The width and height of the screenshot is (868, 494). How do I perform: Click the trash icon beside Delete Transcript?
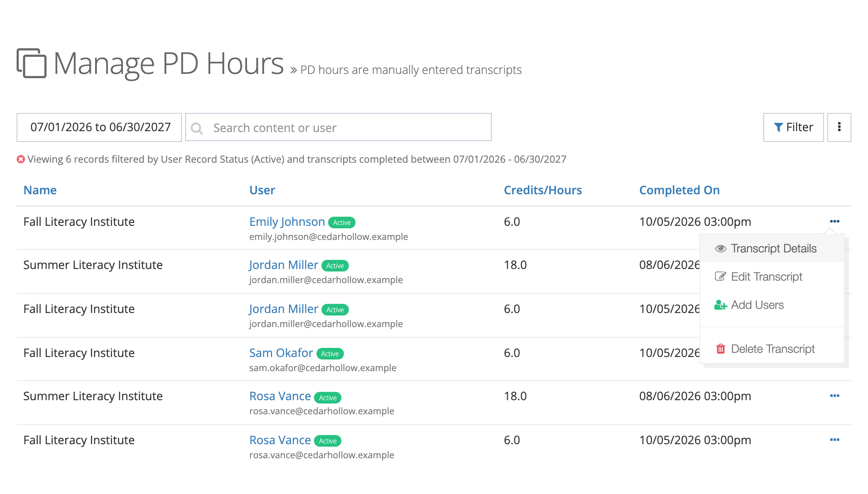721,349
